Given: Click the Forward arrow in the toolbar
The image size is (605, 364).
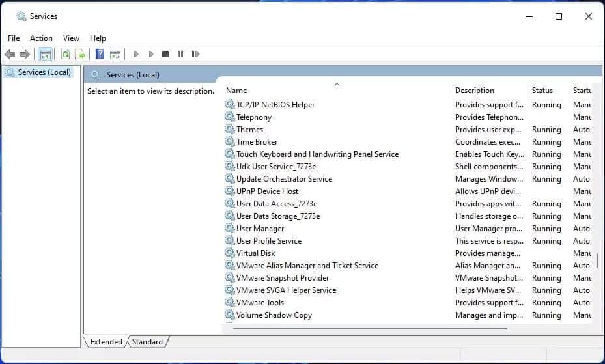Looking at the screenshot, I should [x=25, y=54].
